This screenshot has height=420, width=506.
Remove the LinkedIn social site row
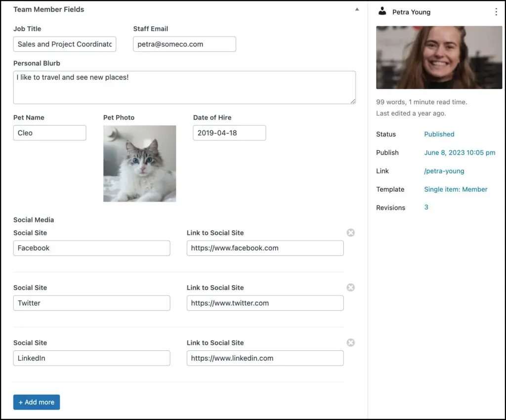pos(350,342)
